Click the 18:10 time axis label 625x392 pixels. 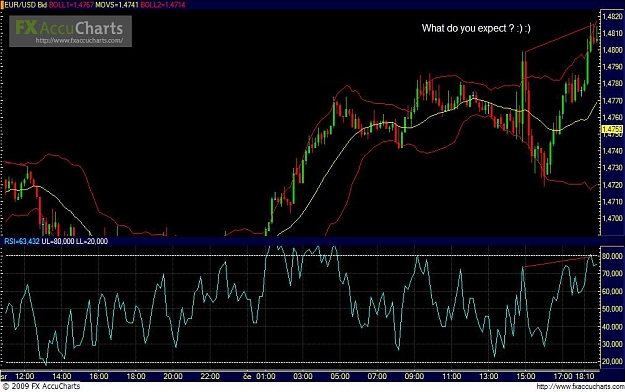[584, 376]
